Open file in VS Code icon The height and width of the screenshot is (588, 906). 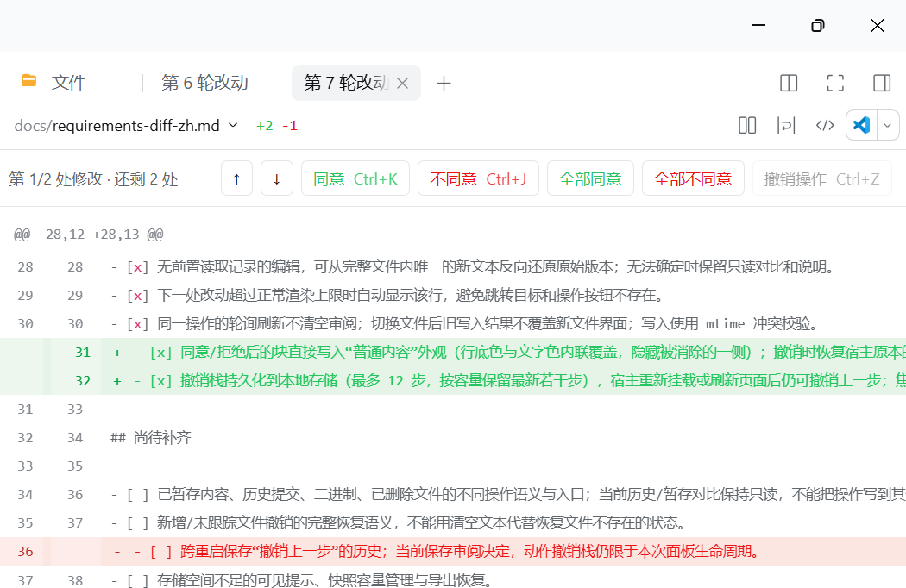click(x=861, y=125)
